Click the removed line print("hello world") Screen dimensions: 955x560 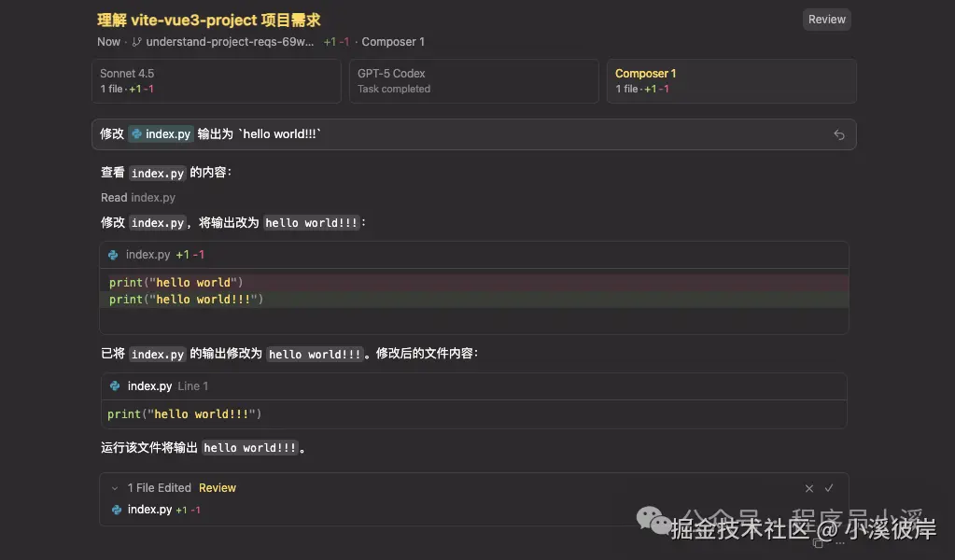(x=474, y=283)
